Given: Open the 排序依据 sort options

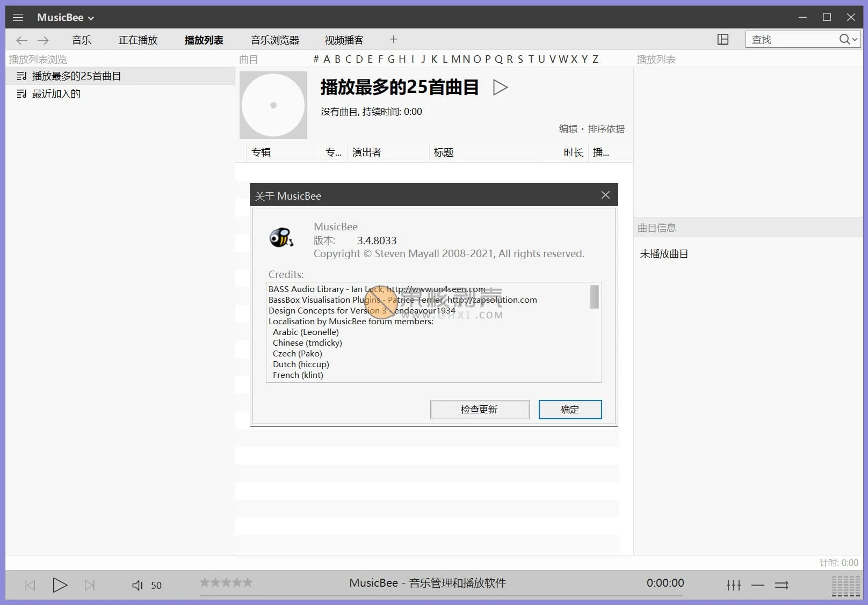Looking at the screenshot, I should tap(606, 129).
